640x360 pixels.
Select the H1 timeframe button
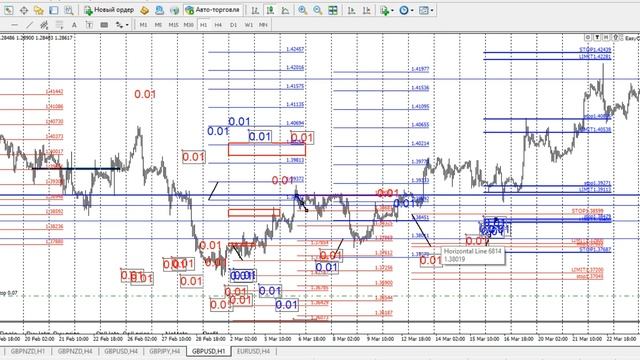tap(203, 25)
